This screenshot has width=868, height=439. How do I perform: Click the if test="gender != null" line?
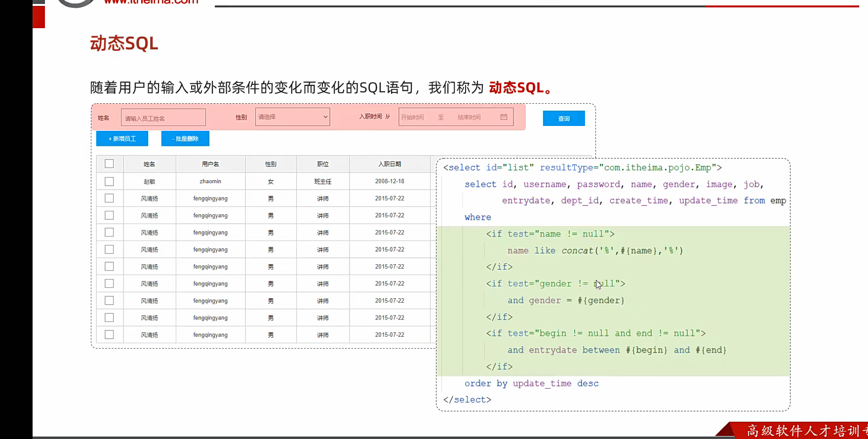[555, 283]
